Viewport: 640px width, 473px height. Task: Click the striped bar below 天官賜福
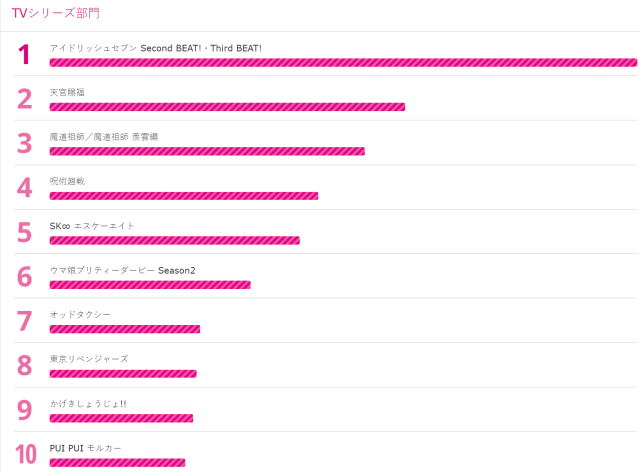pos(227,107)
